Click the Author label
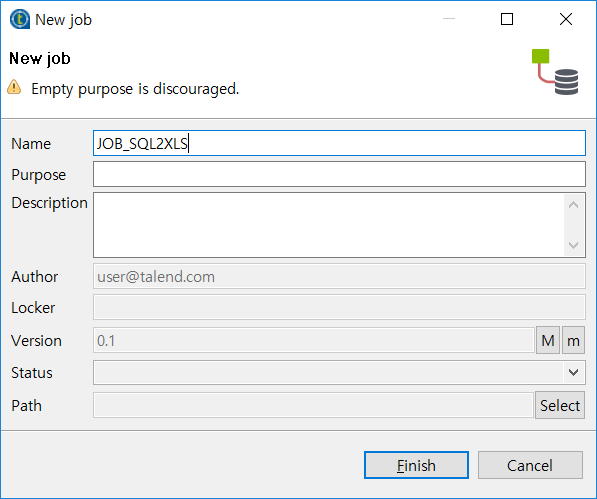The image size is (597, 499). tap(34, 277)
